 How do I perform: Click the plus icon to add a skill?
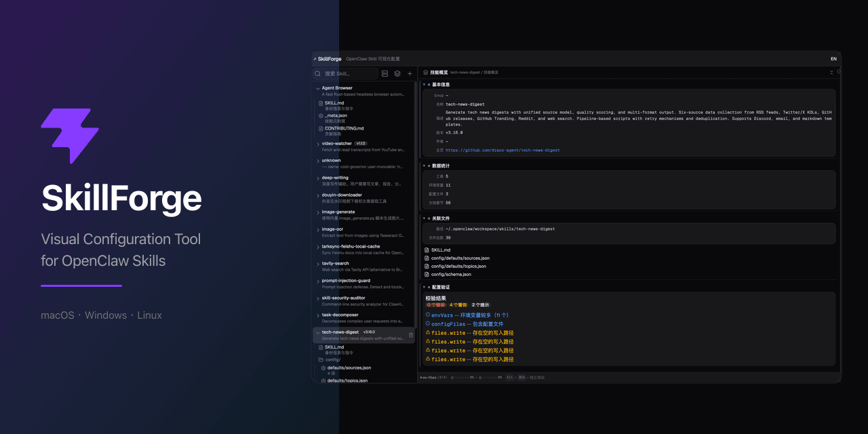pyautogui.click(x=410, y=73)
